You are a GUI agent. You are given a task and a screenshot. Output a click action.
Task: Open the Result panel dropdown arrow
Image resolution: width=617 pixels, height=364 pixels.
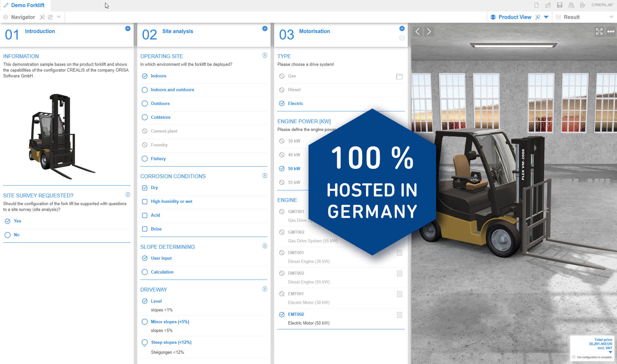[x=611, y=17]
